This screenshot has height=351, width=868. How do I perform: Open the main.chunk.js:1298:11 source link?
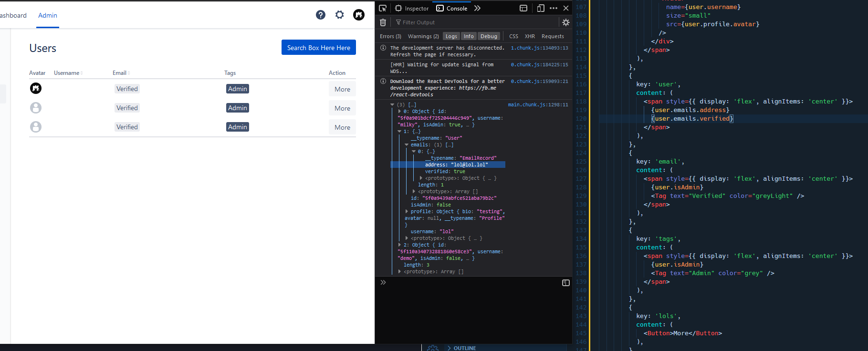coord(538,105)
